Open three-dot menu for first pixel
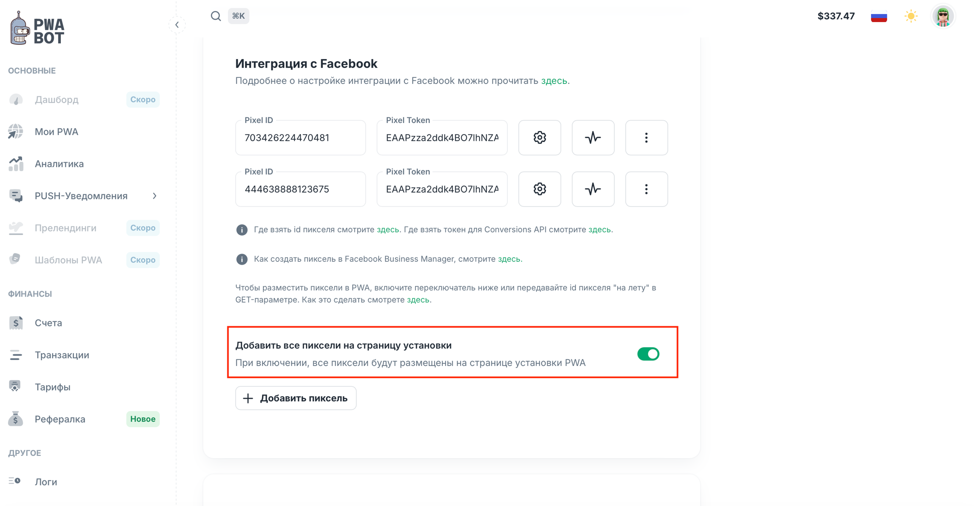This screenshot has width=980, height=506. tap(646, 137)
